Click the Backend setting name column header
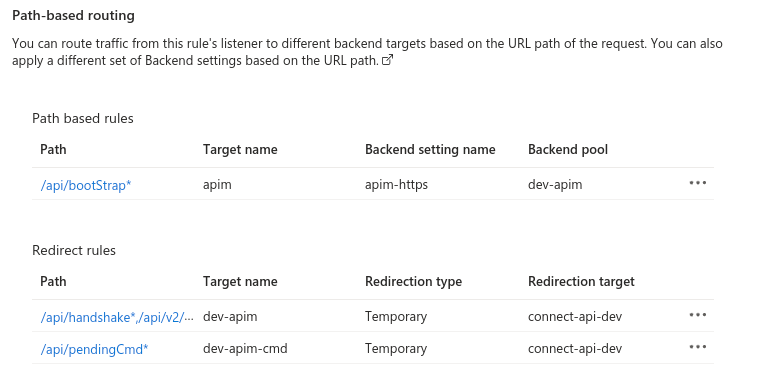This screenshot has width=766, height=377. pos(430,149)
